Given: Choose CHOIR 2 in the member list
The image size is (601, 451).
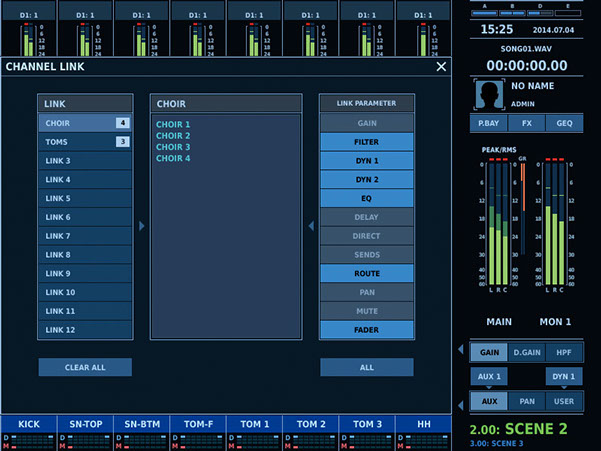Looking at the screenshot, I should tap(173, 135).
